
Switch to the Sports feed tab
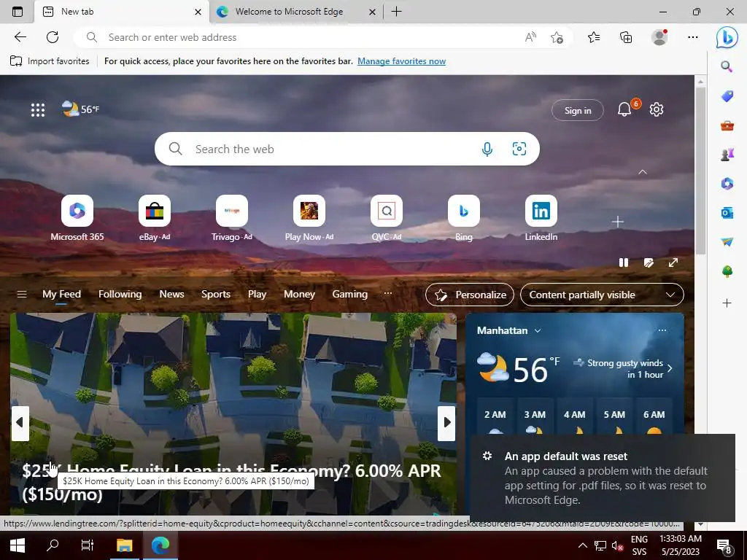coord(216,295)
